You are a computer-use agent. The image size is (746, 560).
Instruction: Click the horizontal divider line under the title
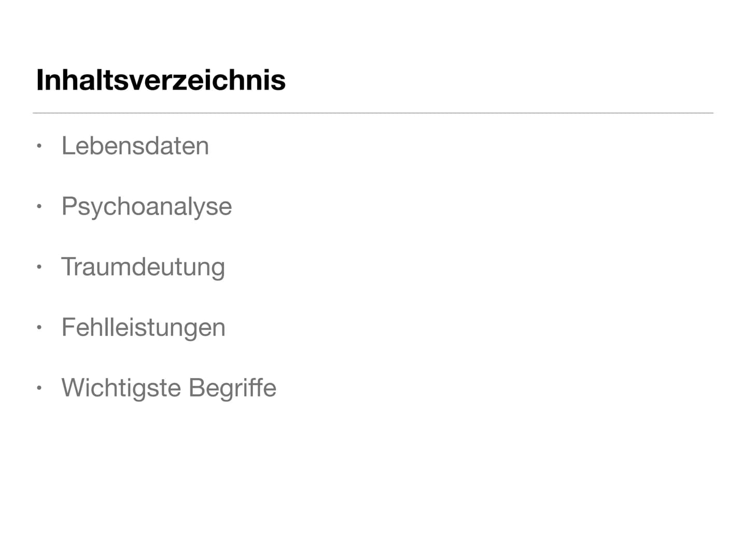[x=373, y=113]
